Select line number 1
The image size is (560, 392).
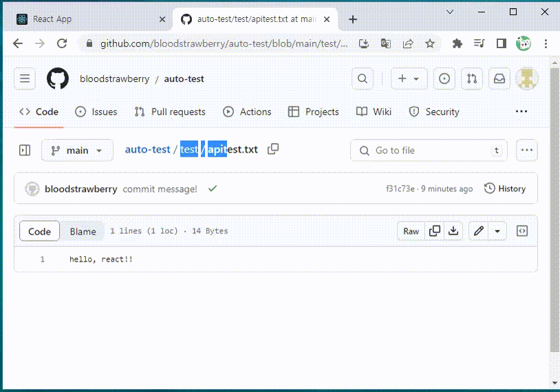point(42,259)
